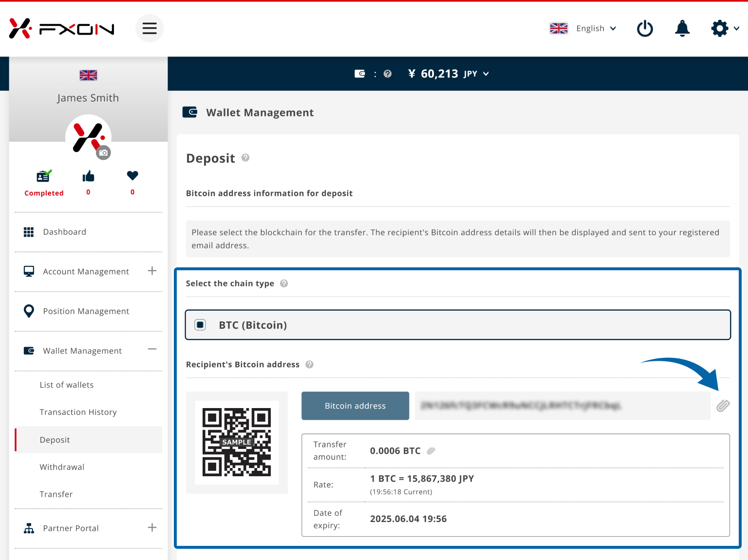Click the power logout icon
The height and width of the screenshot is (560, 748).
[645, 28]
